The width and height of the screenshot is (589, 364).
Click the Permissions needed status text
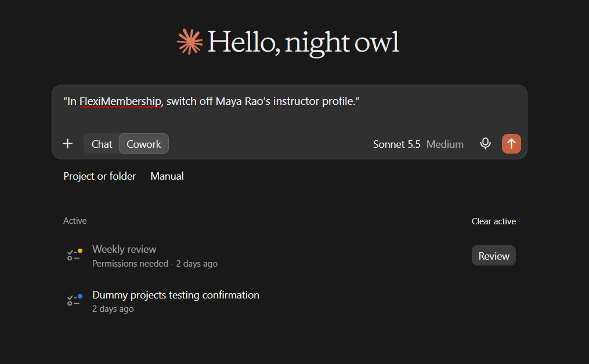(130, 264)
